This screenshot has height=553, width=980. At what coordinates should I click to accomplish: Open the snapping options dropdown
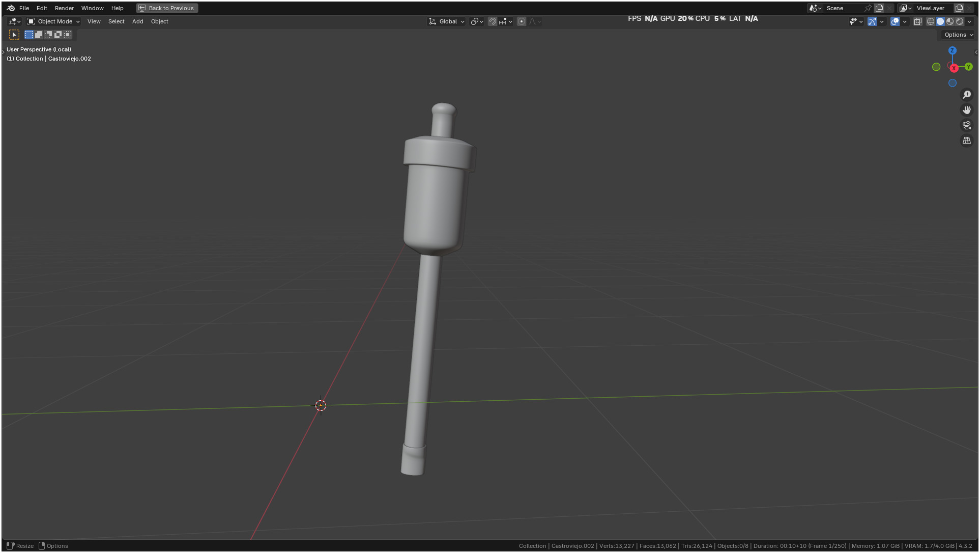[x=506, y=21]
